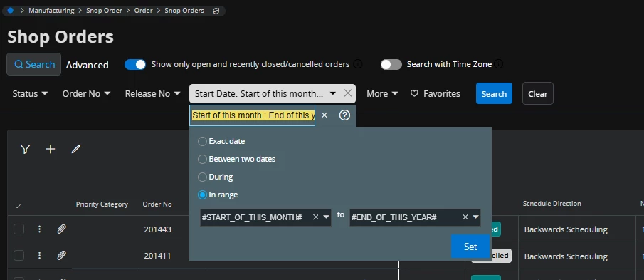
Task: Click the pencil edit icon
Action: (x=75, y=149)
